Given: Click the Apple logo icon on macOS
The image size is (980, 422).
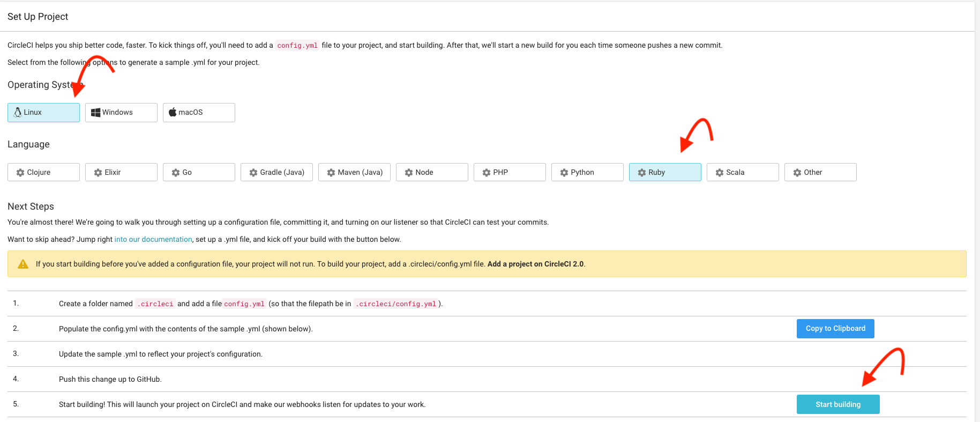Looking at the screenshot, I should coord(173,112).
